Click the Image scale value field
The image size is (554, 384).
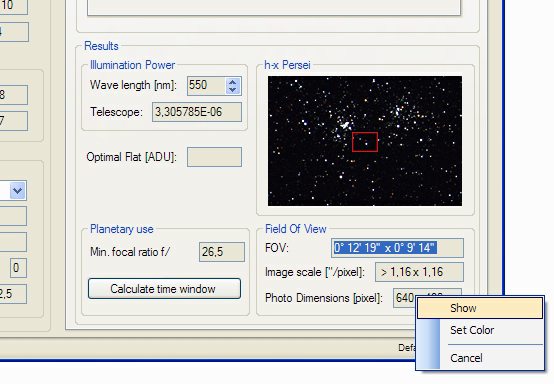419,272
